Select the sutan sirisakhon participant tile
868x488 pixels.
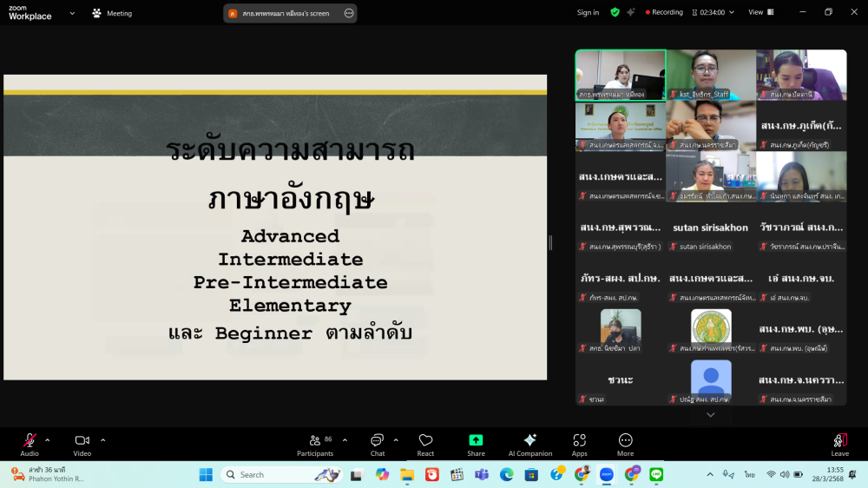pos(711,228)
